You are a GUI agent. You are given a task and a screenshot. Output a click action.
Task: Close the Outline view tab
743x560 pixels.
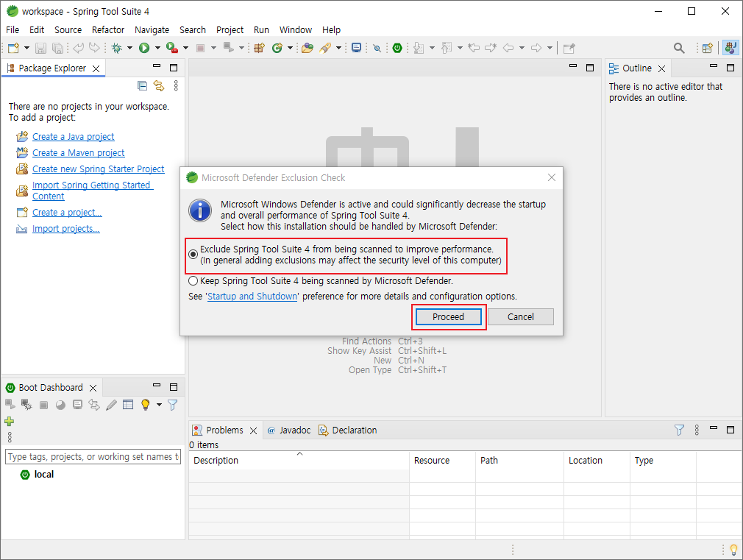tap(661, 68)
